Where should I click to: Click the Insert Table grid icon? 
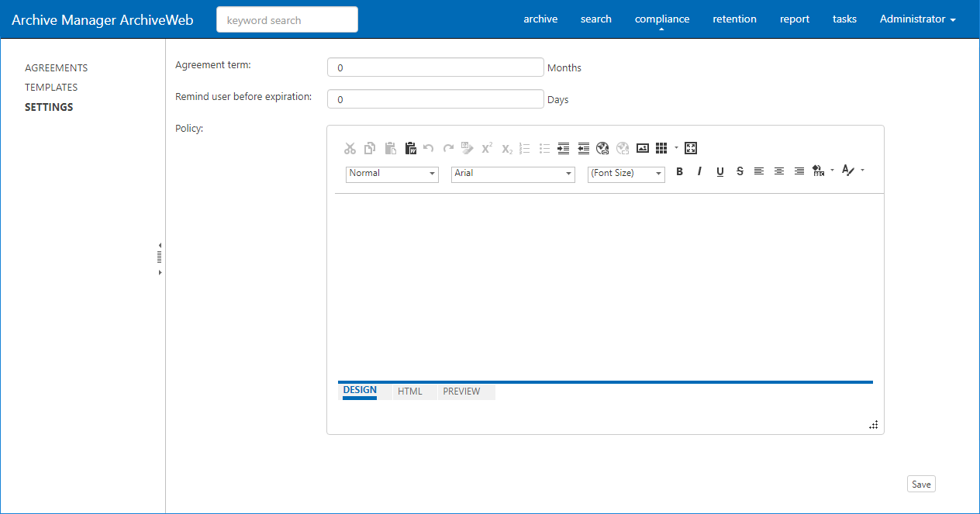[x=661, y=148]
